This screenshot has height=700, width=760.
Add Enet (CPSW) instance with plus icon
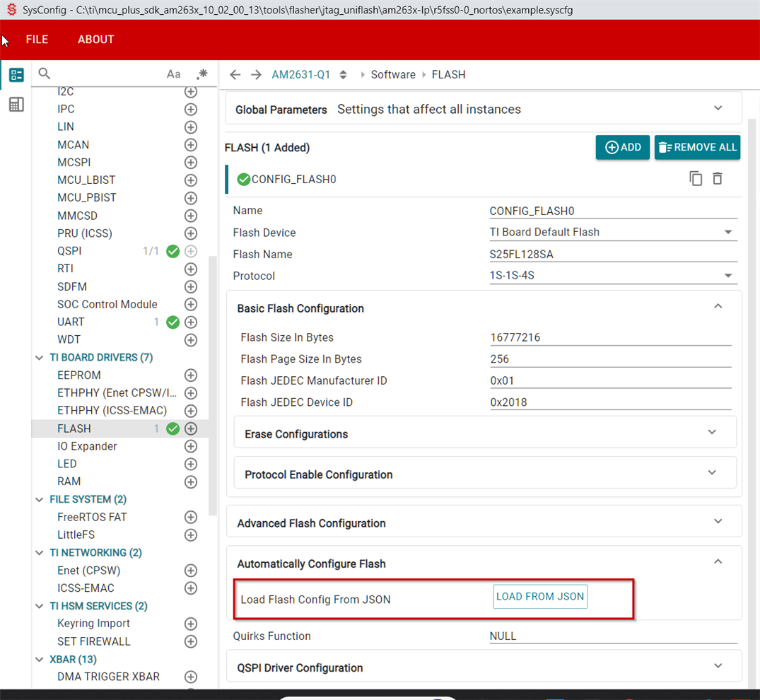tap(191, 571)
